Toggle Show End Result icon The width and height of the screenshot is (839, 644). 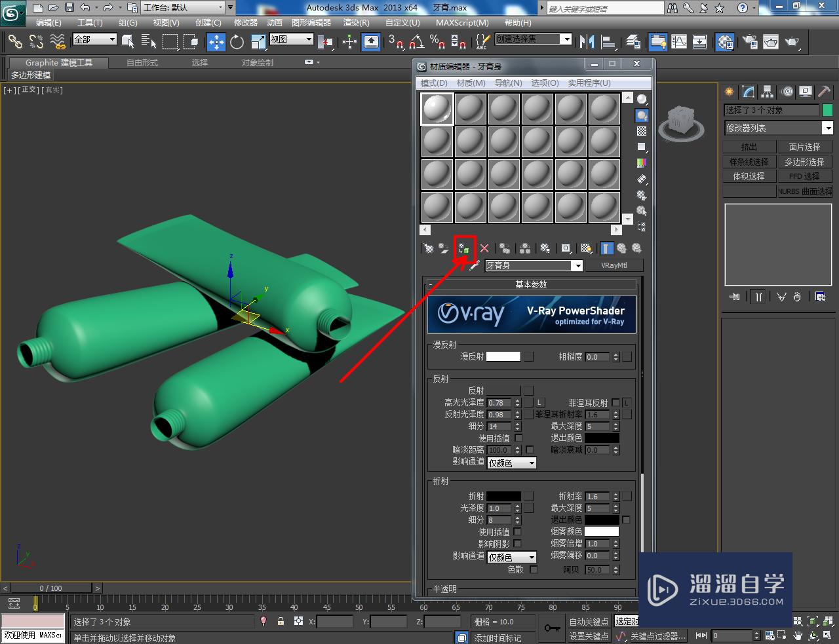(606, 248)
